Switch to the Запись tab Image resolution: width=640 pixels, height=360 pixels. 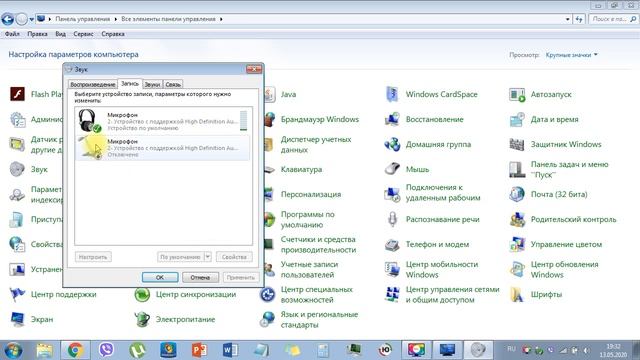(130, 83)
